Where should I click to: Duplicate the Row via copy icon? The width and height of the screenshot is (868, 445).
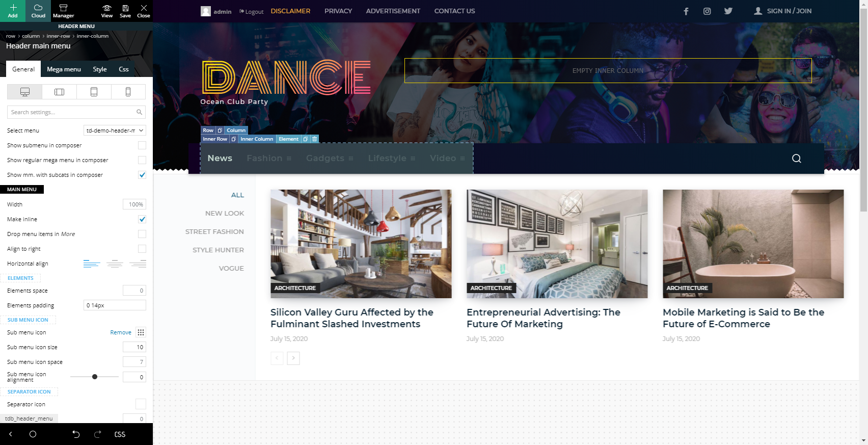(220, 130)
